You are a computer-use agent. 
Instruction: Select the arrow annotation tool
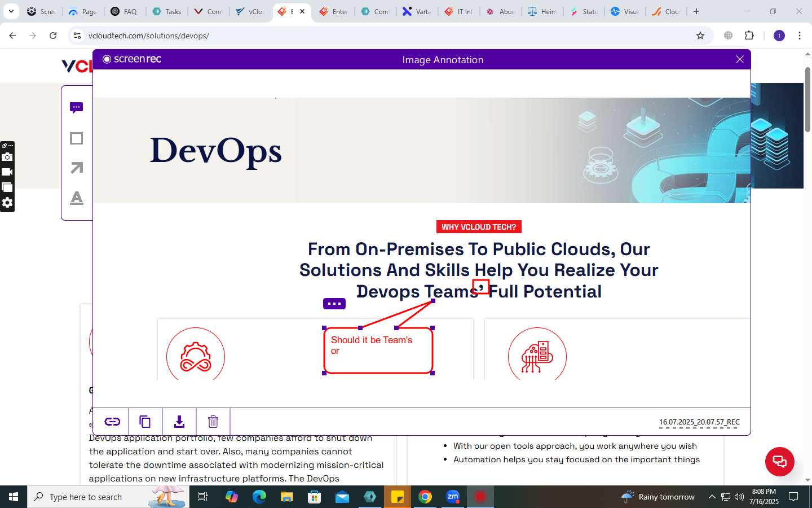77,168
